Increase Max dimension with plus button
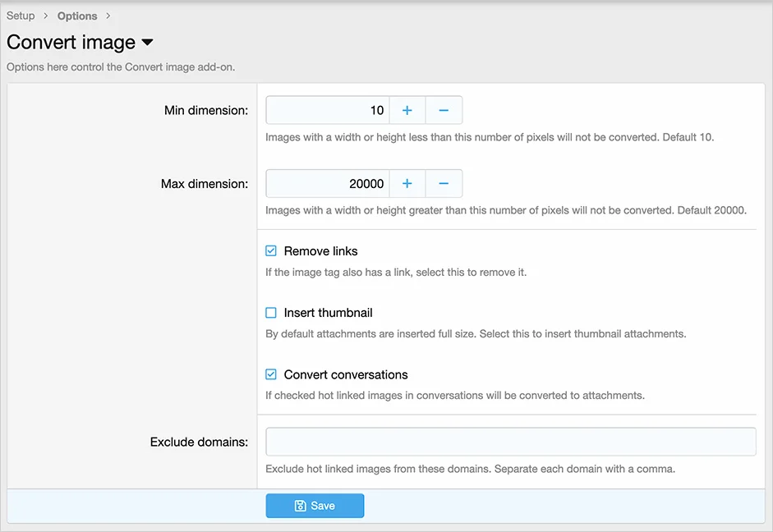773x532 pixels. click(407, 184)
